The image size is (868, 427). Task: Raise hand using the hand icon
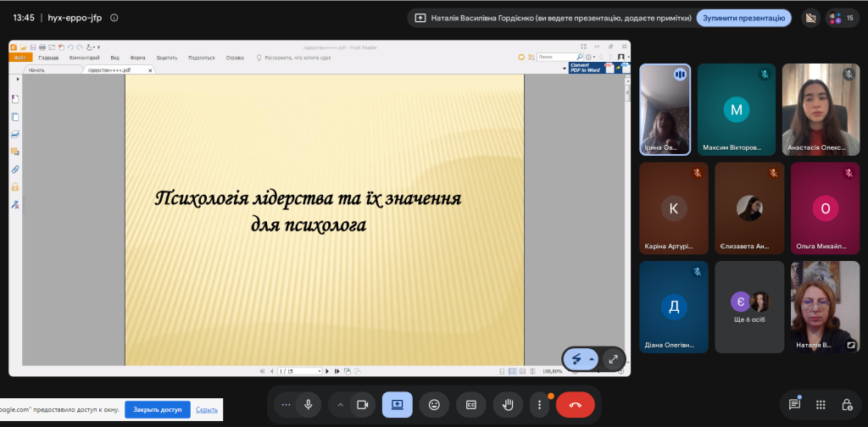click(x=508, y=405)
